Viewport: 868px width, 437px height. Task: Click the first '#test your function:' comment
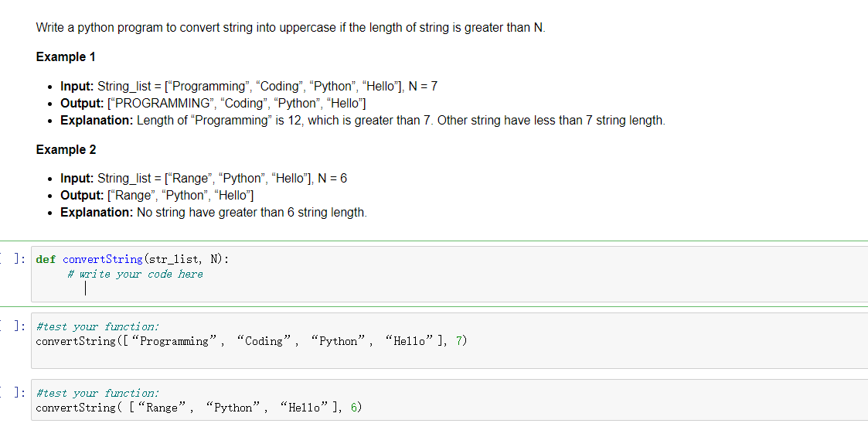click(97, 326)
